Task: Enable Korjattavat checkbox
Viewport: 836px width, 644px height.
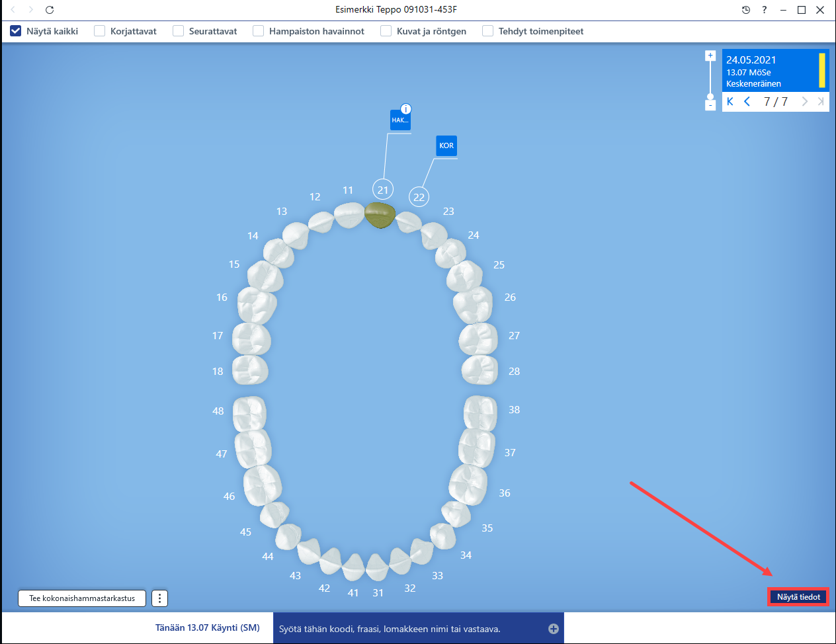Action: (100, 31)
